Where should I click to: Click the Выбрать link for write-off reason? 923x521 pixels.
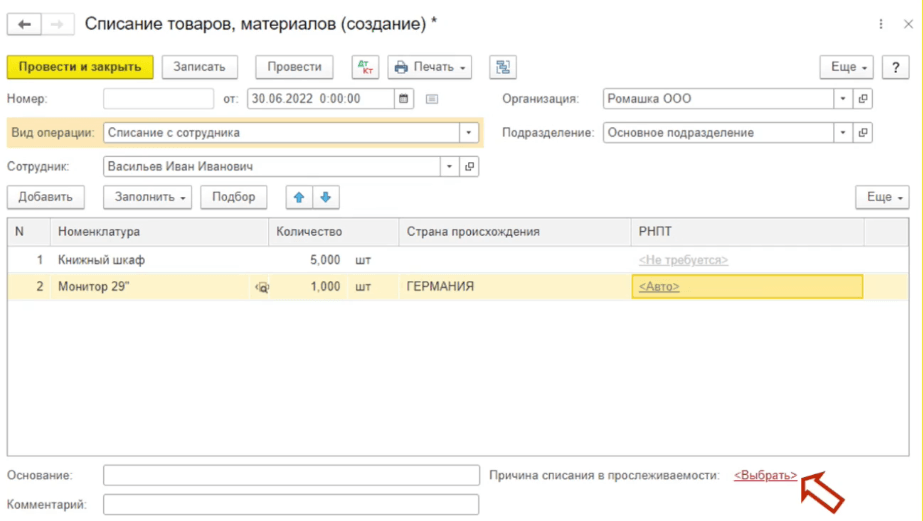click(x=765, y=475)
